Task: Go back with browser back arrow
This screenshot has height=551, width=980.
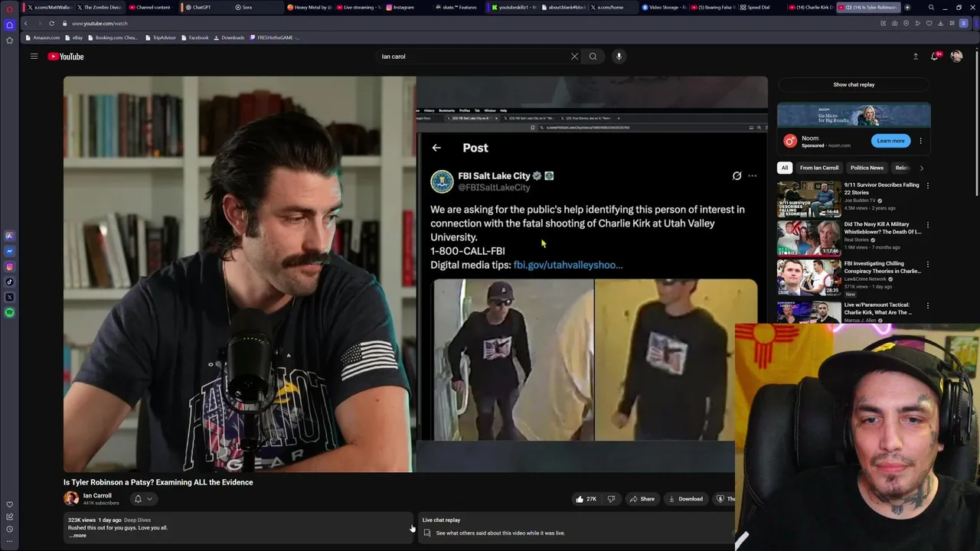Action: (25, 23)
